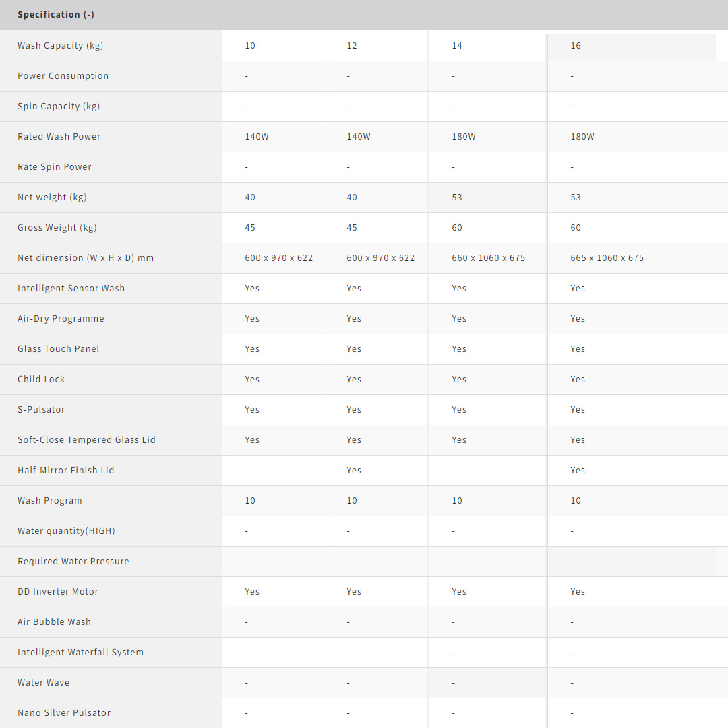
Task: Click the Wash Capacity (kg) row label
Action: coord(60,46)
